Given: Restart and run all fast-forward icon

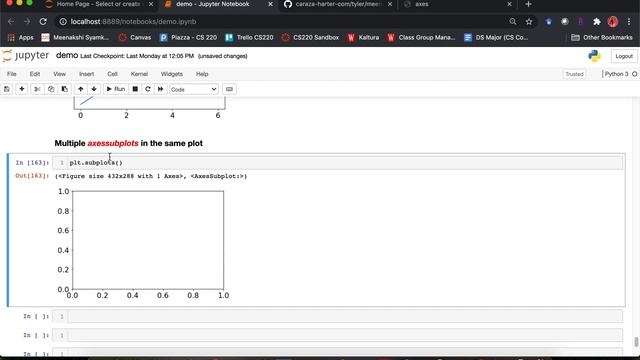Looking at the screenshot, I should [x=160, y=89].
